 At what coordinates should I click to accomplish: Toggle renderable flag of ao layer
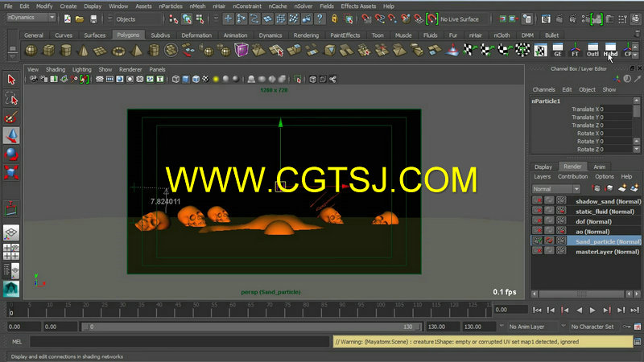point(537,231)
